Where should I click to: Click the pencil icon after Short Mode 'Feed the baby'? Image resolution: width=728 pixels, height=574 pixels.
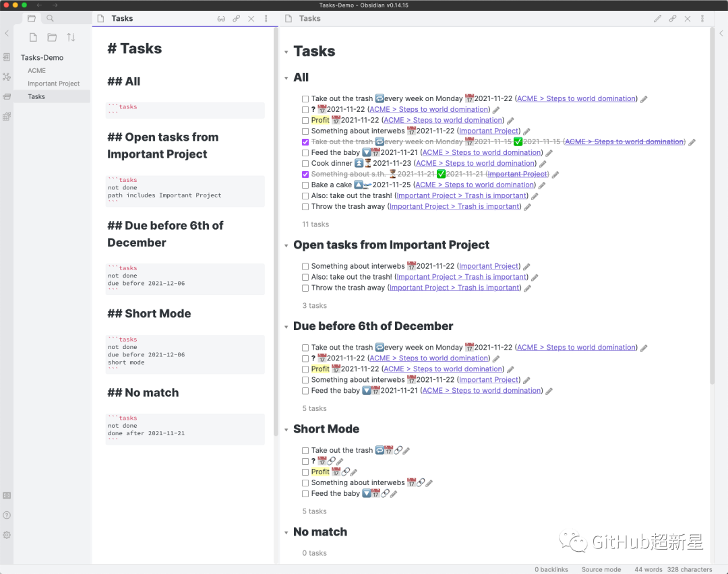(394, 494)
